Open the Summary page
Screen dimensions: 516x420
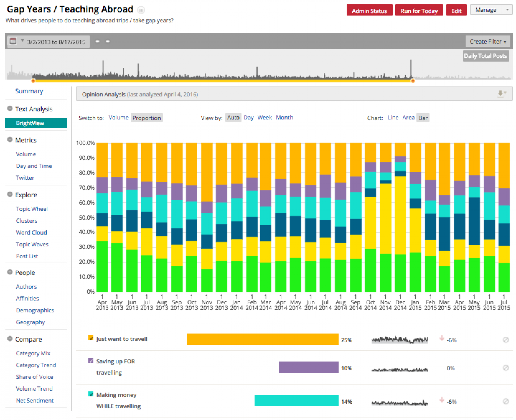click(29, 91)
